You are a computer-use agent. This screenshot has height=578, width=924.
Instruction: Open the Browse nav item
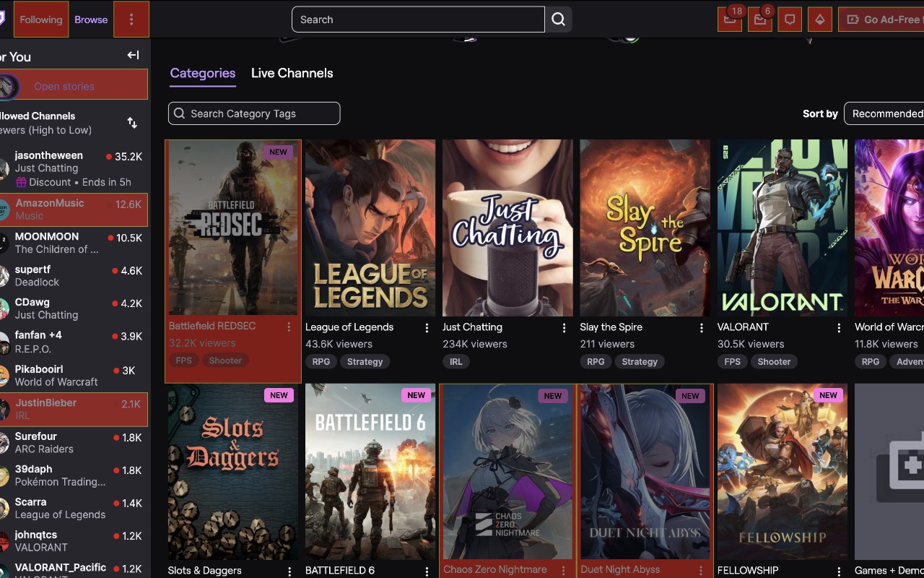(x=91, y=20)
